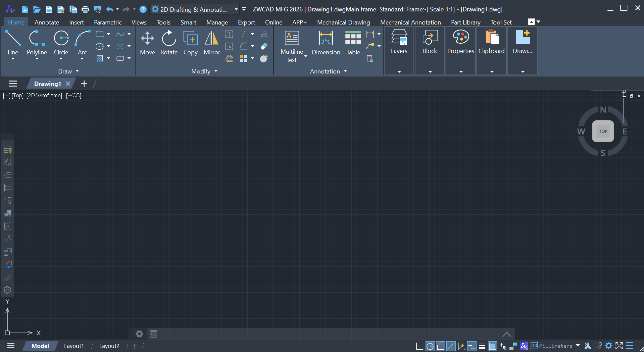Viewport: 644px width, 352px height.
Task: Open the workspace dropdown showing 2D Drafting
Action: point(236,9)
